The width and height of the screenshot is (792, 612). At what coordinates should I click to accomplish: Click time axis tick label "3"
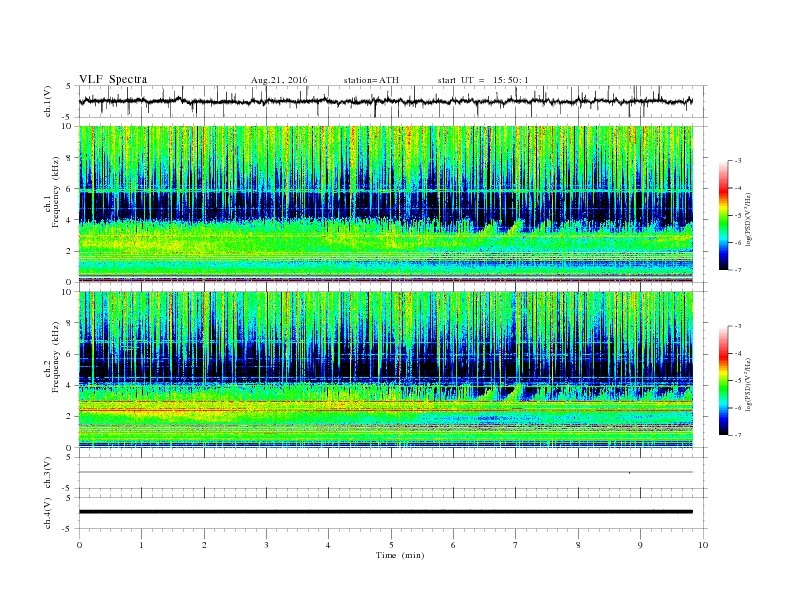coord(266,545)
